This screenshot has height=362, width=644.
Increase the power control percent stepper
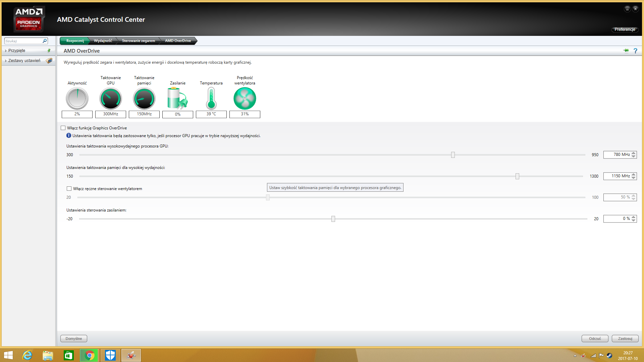click(633, 217)
